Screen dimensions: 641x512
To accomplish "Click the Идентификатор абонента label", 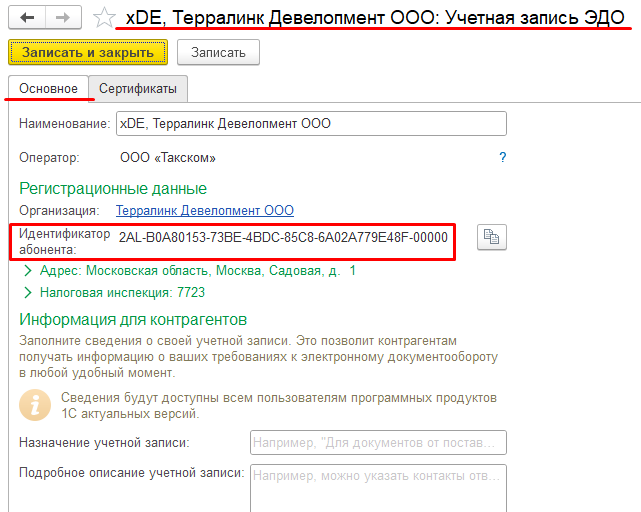I will (x=65, y=241).
